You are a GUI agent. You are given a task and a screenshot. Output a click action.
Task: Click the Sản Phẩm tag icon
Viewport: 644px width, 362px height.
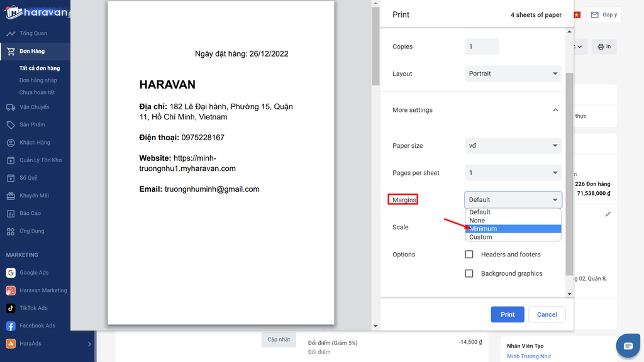11,125
